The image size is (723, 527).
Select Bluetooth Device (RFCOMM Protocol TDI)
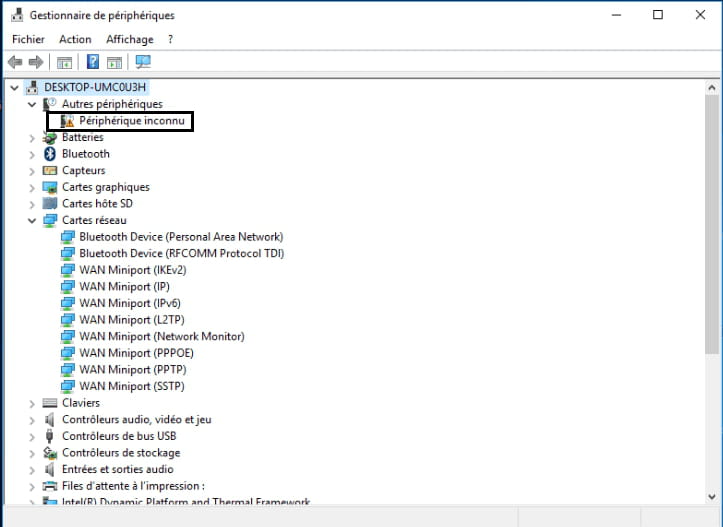[x=182, y=254]
